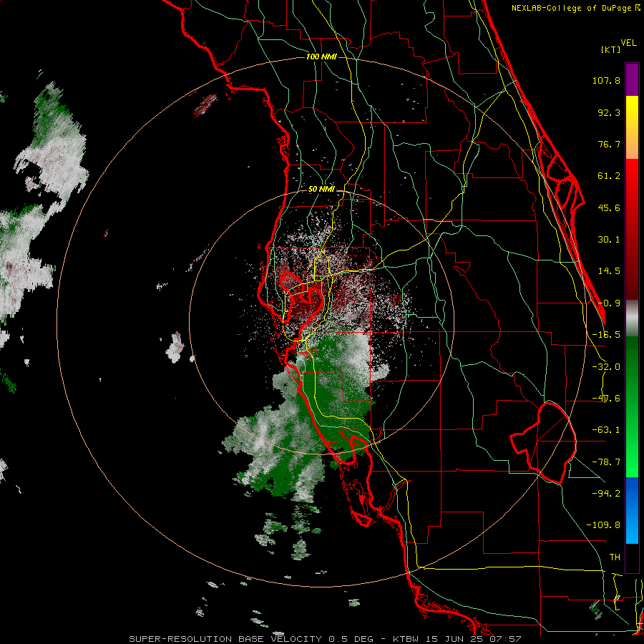Click the 100 NMI range ring label
Image resolution: width=644 pixels, height=644 pixels.
321,57
